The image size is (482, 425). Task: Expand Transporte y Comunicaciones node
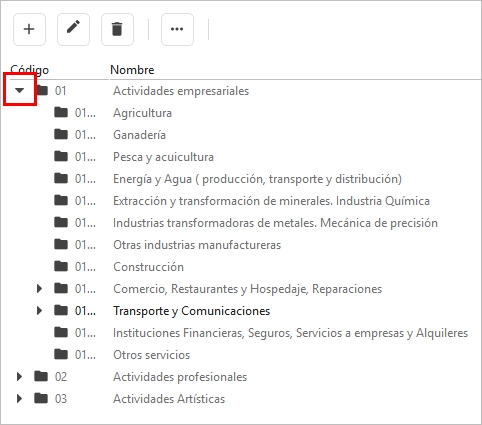coord(39,310)
